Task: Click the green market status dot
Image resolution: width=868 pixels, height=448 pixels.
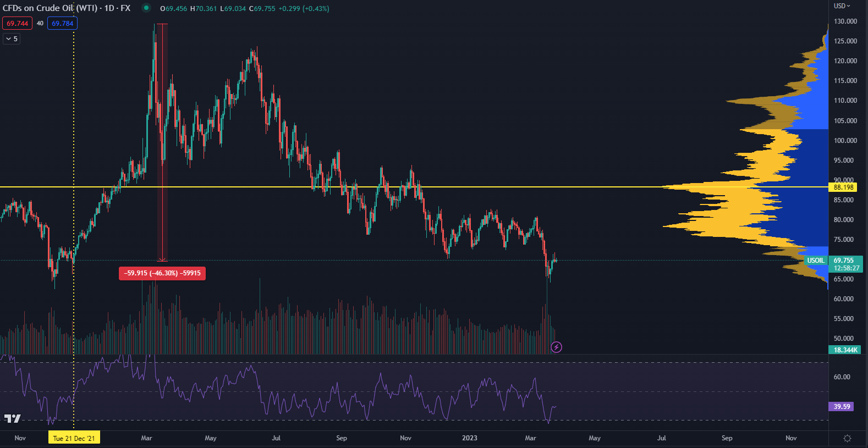Action: point(146,8)
